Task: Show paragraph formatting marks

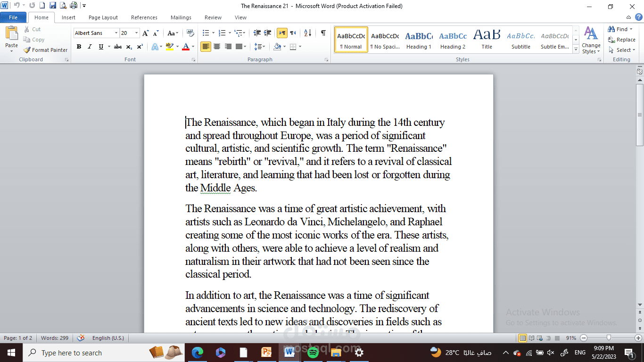Action: (323, 33)
